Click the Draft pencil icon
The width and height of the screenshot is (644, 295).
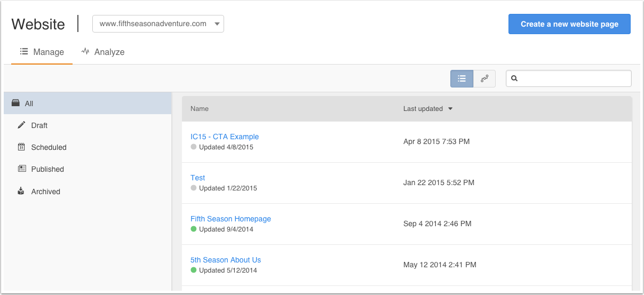[x=21, y=125]
